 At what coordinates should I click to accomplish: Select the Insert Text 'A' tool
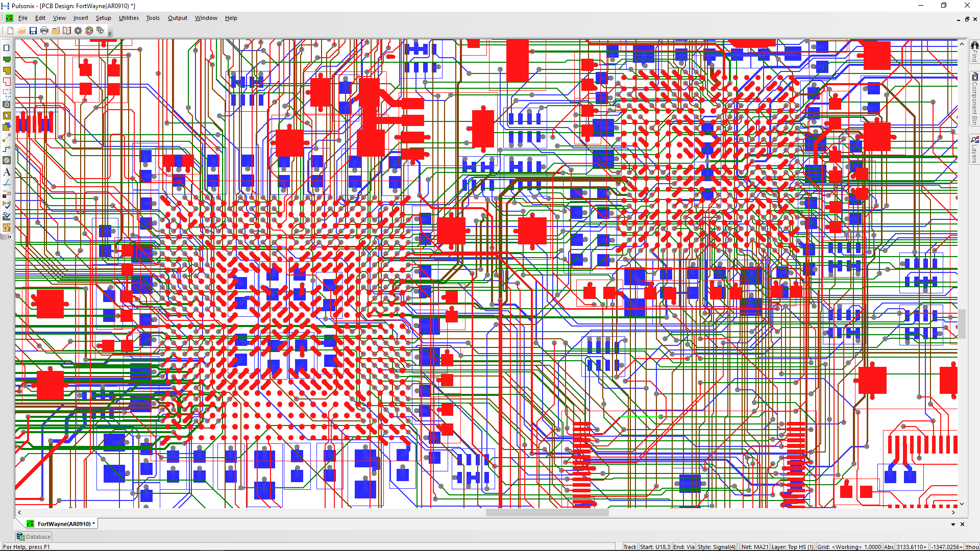coord(7,171)
